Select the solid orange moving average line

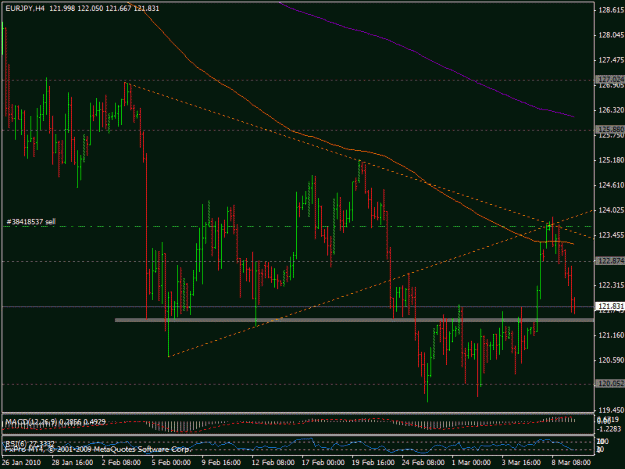(x=290, y=129)
